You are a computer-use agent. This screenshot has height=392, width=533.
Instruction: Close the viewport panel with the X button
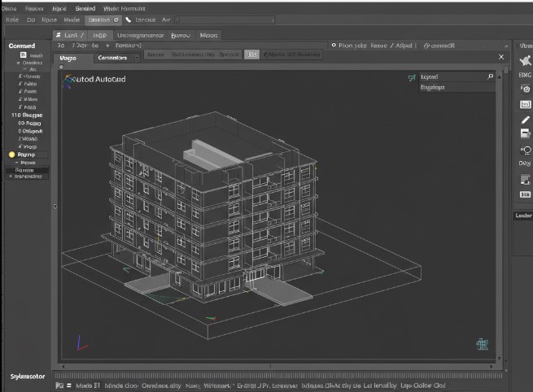[x=501, y=58]
